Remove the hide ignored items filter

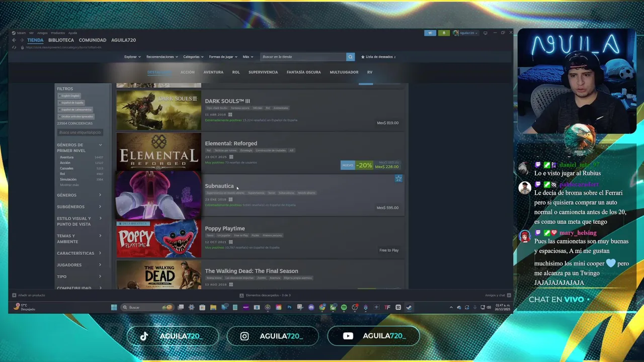[75, 117]
